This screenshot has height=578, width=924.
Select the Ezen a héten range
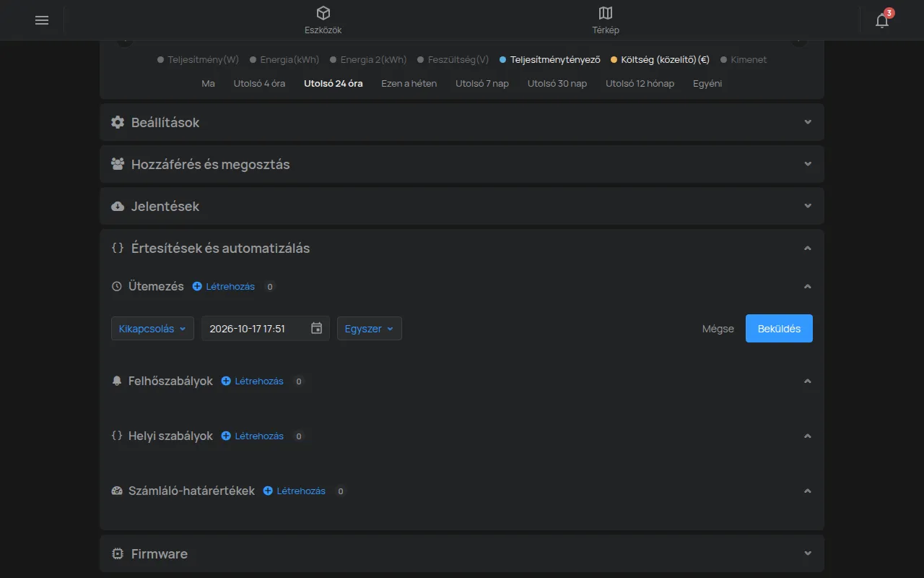point(409,83)
